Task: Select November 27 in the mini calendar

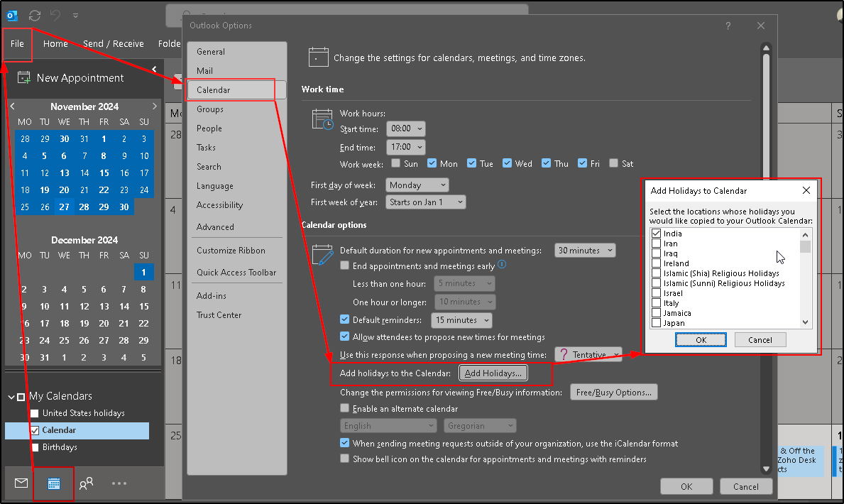Action: [64, 207]
